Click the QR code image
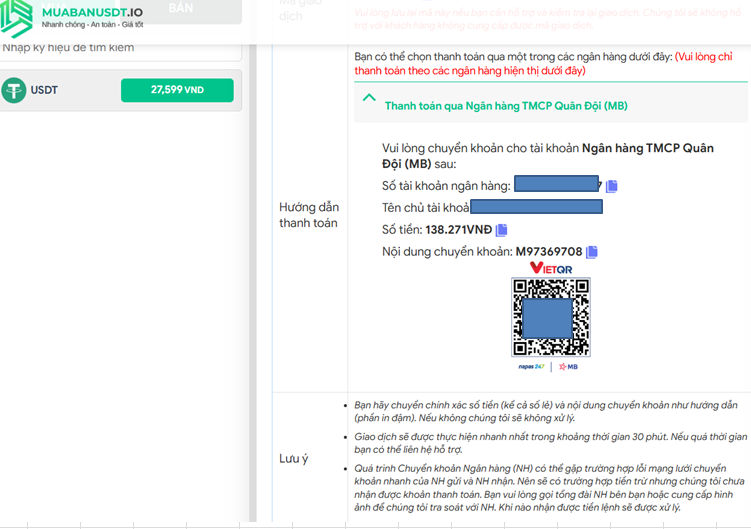This screenshot has width=751, height=529. tap(551, 317)
